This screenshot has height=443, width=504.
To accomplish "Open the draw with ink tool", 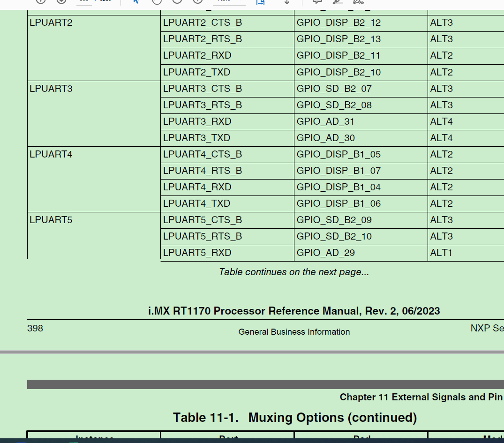I will point(359,3).
